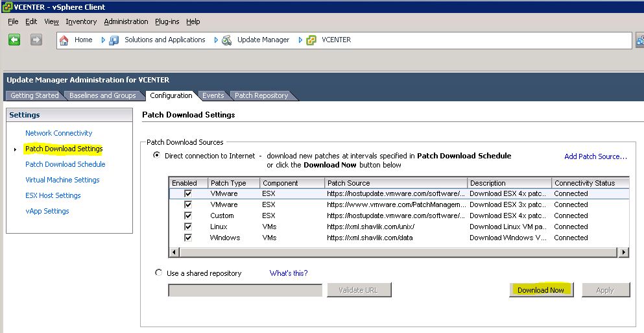Image resolution: width=644 pixels, height=333 pixels.
Task: Expand arrow before VCENTER breadcrumb
Action: coord(300,40)
